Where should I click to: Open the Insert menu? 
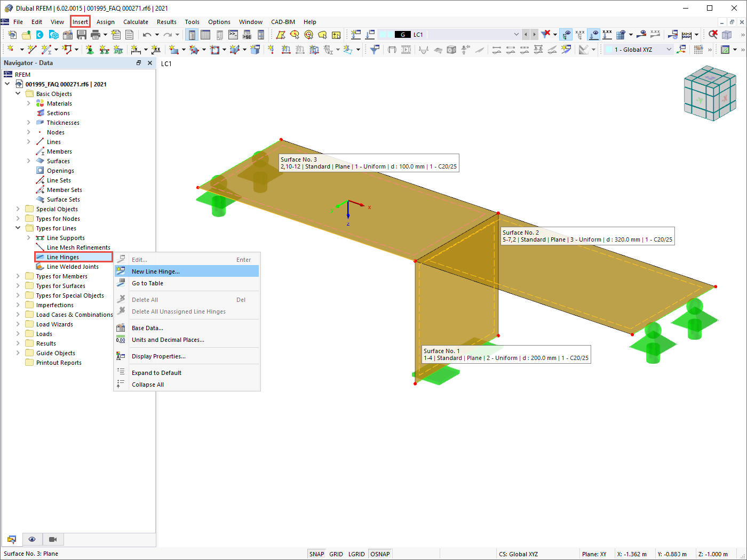tap(80, 22)
